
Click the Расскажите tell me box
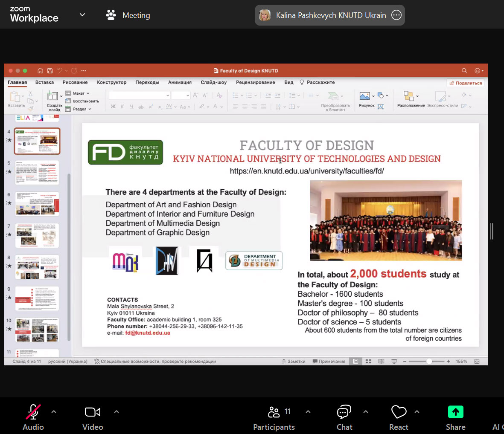tap(317, 83)
